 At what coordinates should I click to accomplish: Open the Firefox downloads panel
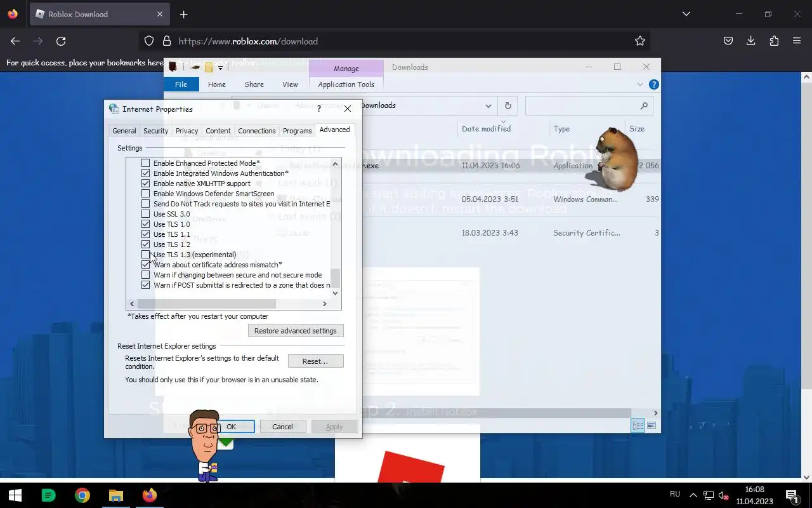[x=751, y=41]
